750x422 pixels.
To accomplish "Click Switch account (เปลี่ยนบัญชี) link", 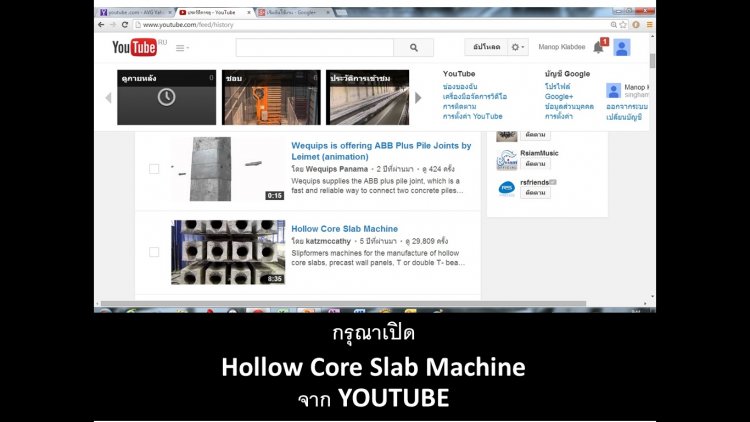I will tap(624, 117).
